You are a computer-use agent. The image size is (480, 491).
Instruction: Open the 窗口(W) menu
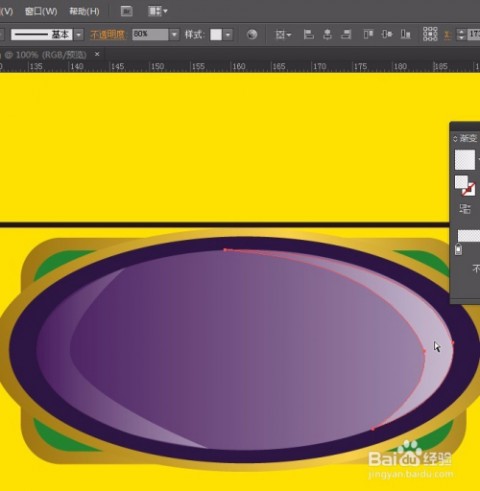41,11
